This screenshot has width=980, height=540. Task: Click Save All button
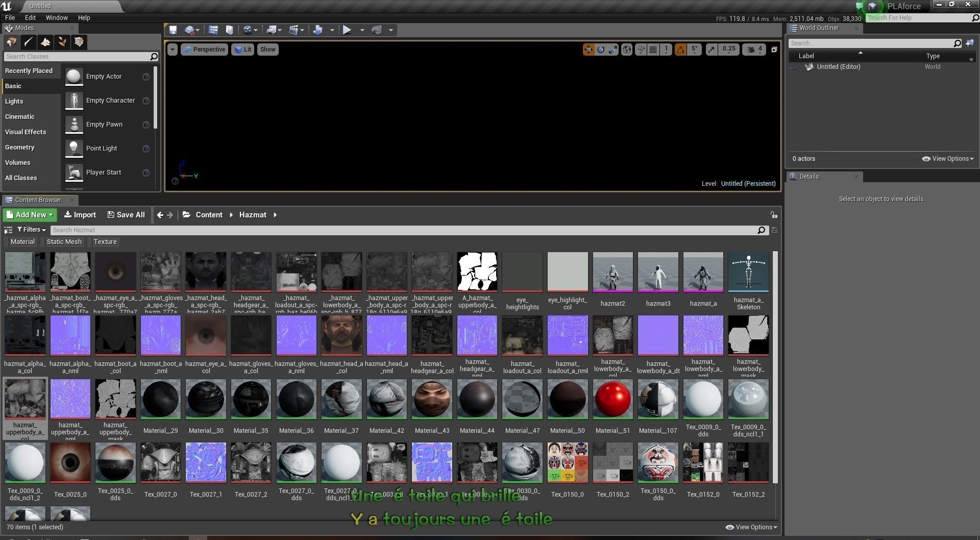(126, 215)
